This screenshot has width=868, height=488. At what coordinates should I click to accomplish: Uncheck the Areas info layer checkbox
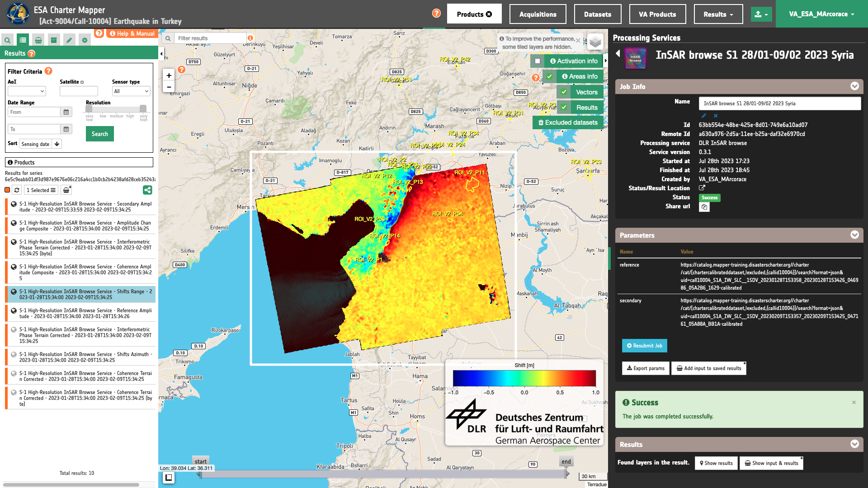549,76
